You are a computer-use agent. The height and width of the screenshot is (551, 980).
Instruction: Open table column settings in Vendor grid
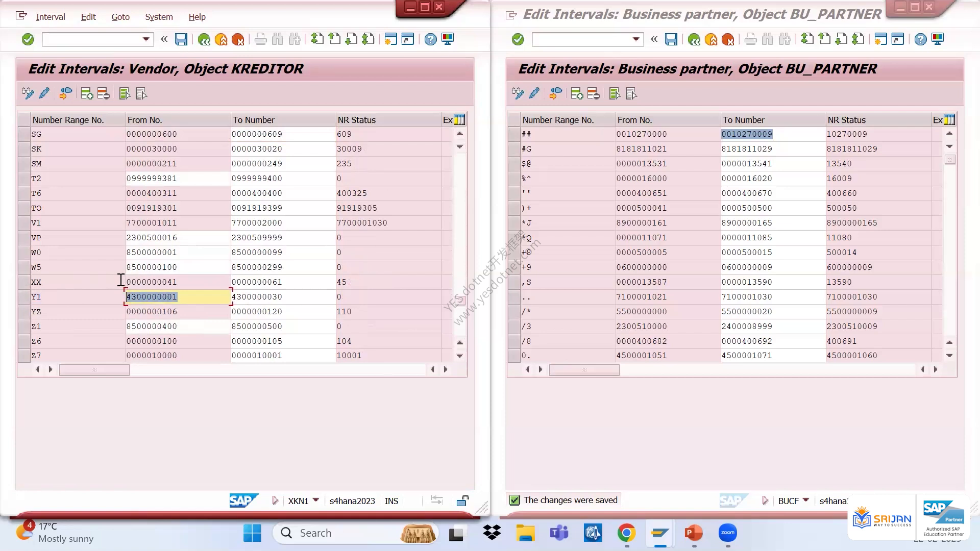pyautogui.click(x=459, y=120)
